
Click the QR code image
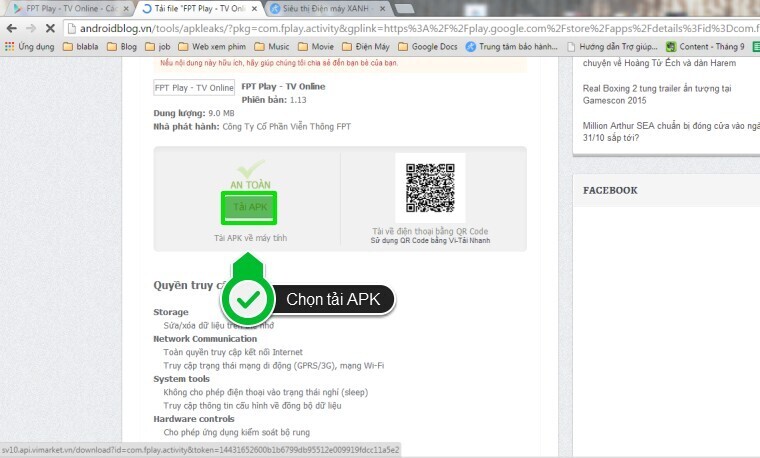(430, 188)
